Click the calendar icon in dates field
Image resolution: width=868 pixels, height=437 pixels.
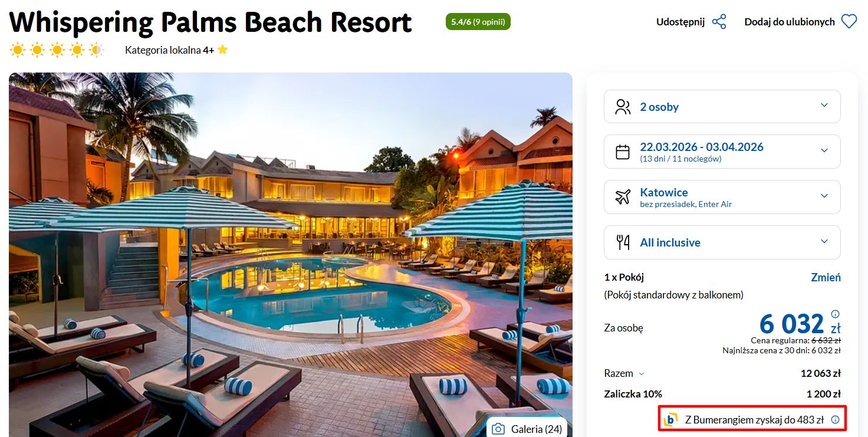pyautogui.click(x=623, y=152)
